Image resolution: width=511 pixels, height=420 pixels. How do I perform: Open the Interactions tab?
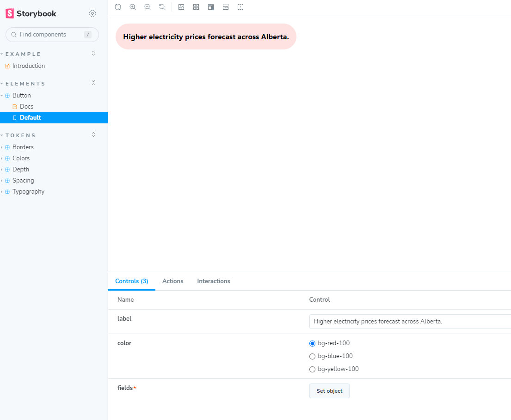coord(214,281)
